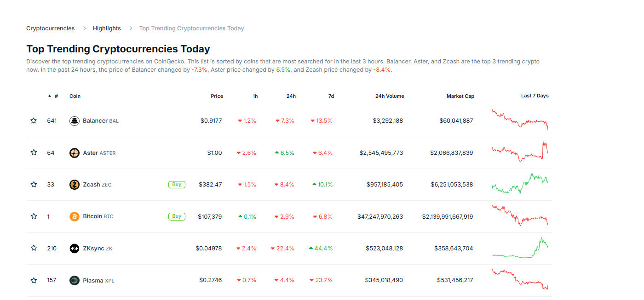Viewport: 644px width, 300px height.
Task: Select the Zcash coin icon
Action: 74,184
